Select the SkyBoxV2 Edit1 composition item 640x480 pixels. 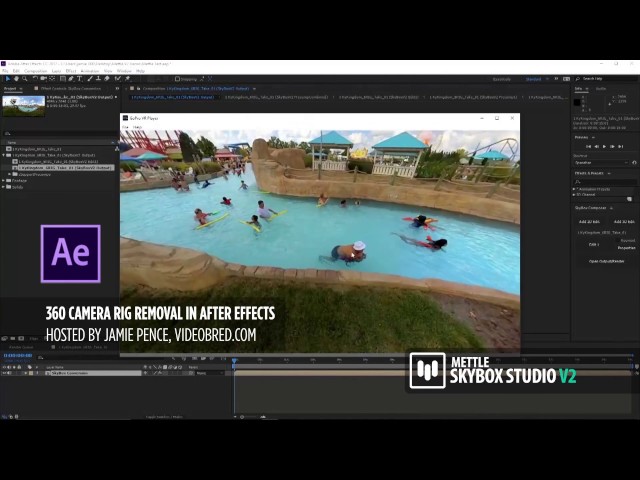56,162
